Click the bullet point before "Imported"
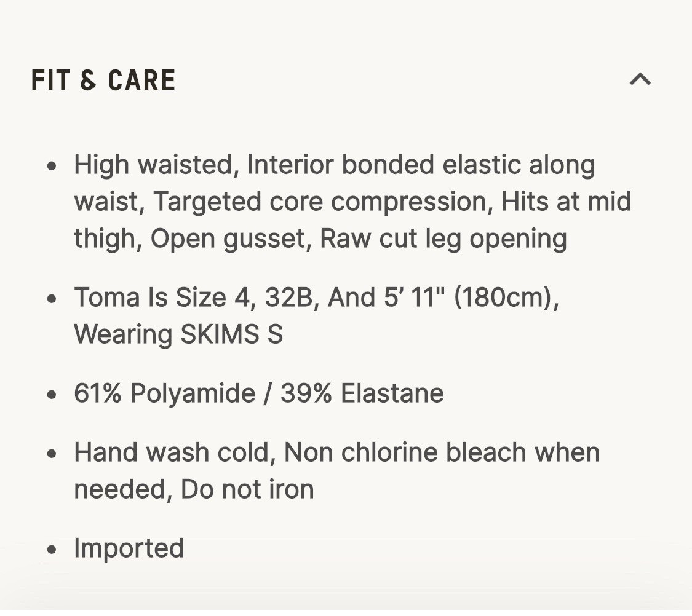This screenshot has height=616, width=692. click(52, 549)
